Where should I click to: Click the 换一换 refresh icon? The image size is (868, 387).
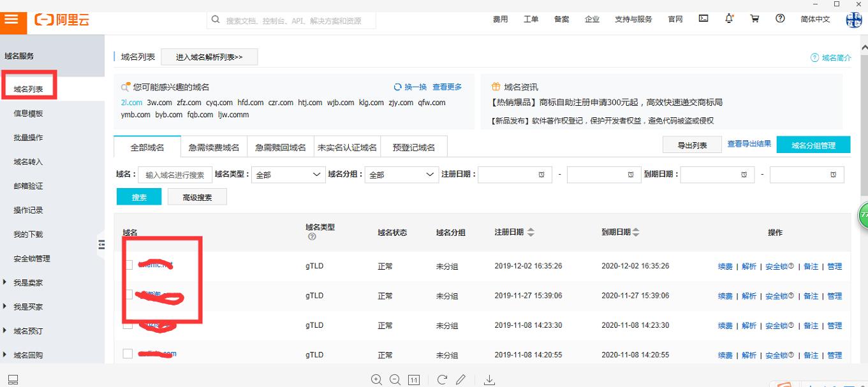[398, 87]
